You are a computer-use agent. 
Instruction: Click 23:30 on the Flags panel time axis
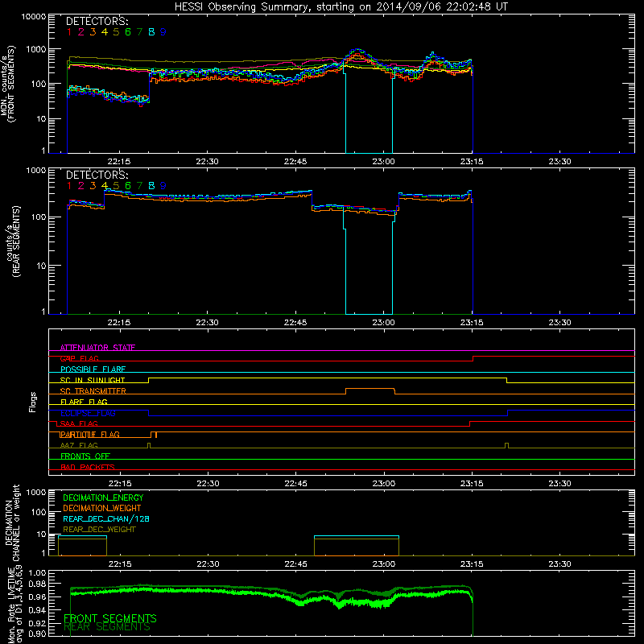(x=559, y=484)
